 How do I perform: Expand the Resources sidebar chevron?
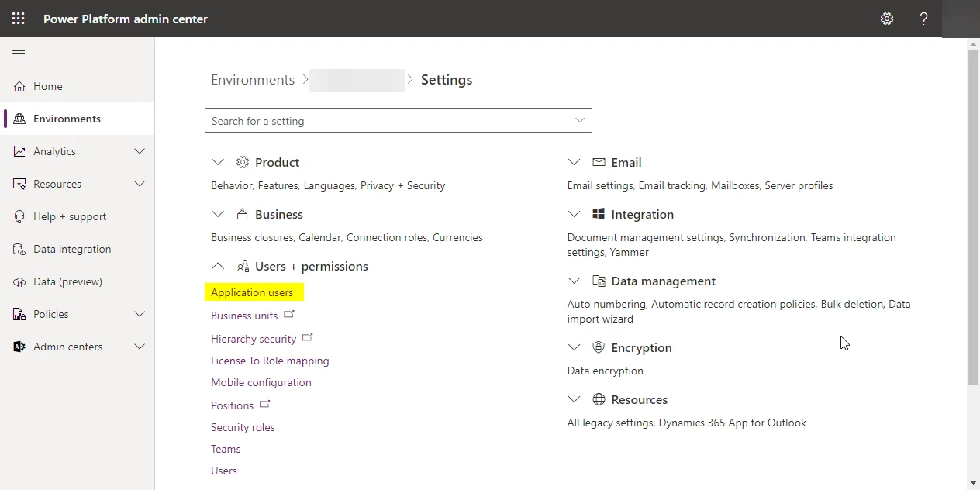point(140,184)
